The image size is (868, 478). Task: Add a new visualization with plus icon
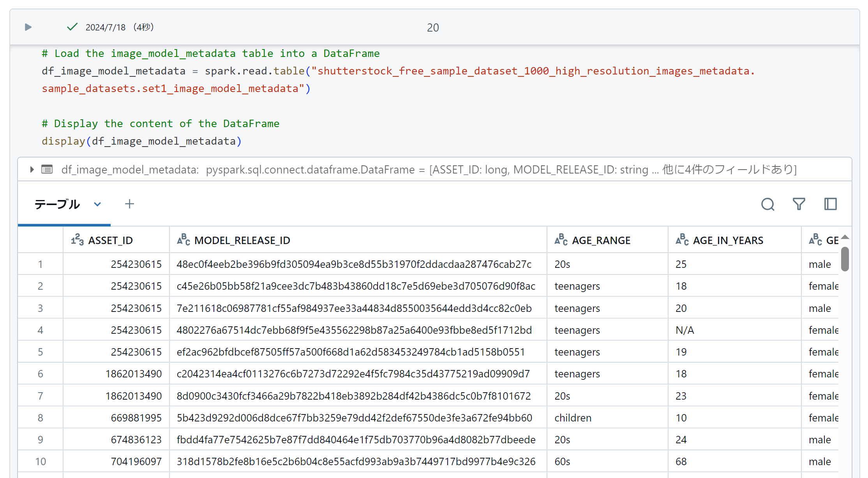[x=129, y=204]
